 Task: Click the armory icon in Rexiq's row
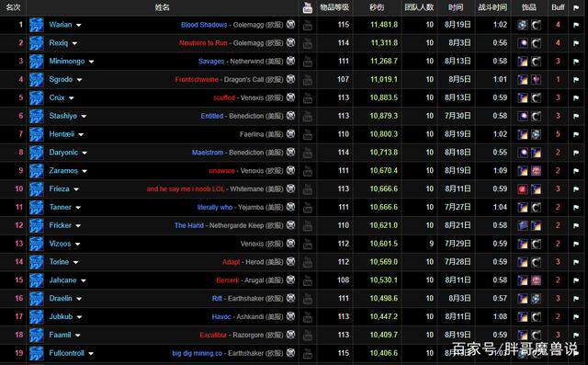290,43
